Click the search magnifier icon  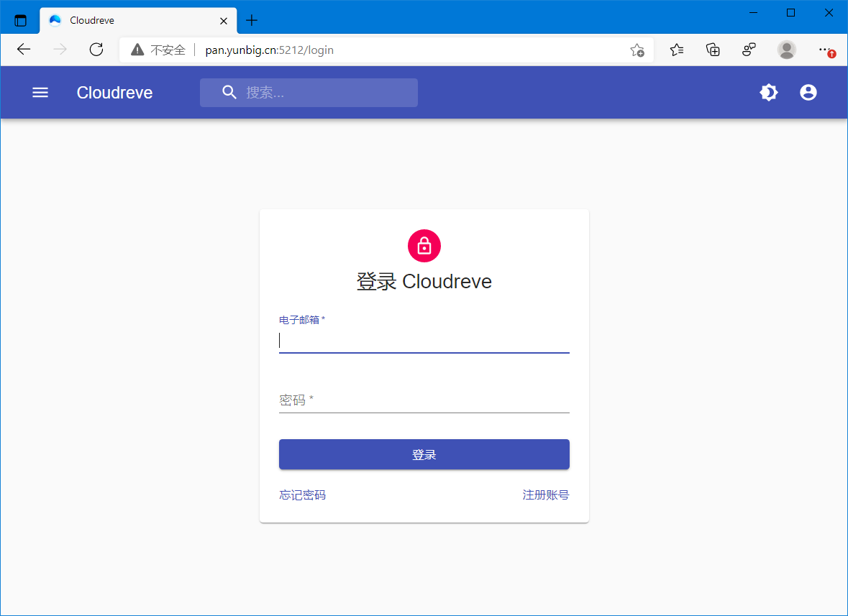pyautogui.click(x=229, y=93)
